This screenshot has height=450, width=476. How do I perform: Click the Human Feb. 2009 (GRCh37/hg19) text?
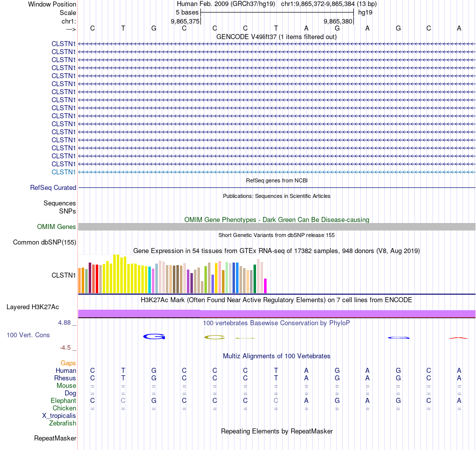[x=226, y=4]
